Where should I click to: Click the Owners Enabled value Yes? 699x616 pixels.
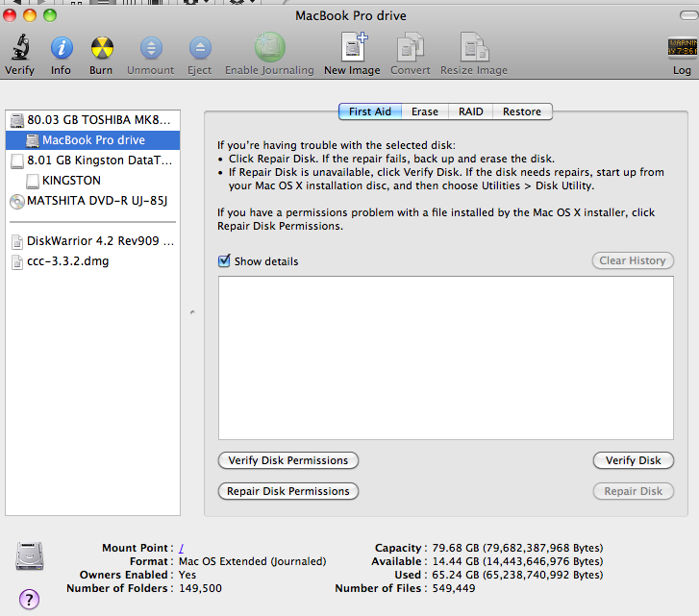click(x=187, y=575)
